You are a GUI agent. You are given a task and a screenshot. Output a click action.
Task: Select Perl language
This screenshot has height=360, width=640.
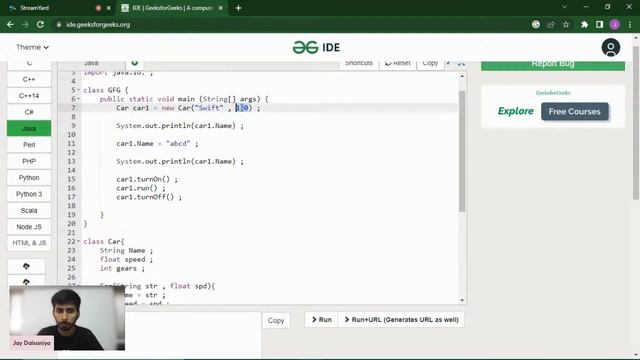29,145
